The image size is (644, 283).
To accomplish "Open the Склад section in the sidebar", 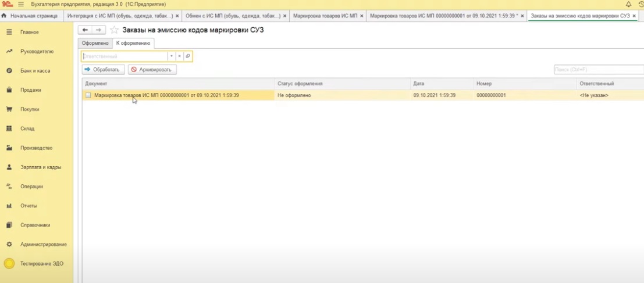I will point(27,128).
